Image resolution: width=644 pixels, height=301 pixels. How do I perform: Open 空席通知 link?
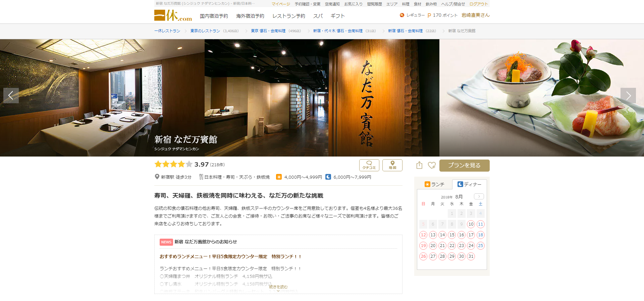[x=332, y=4]
